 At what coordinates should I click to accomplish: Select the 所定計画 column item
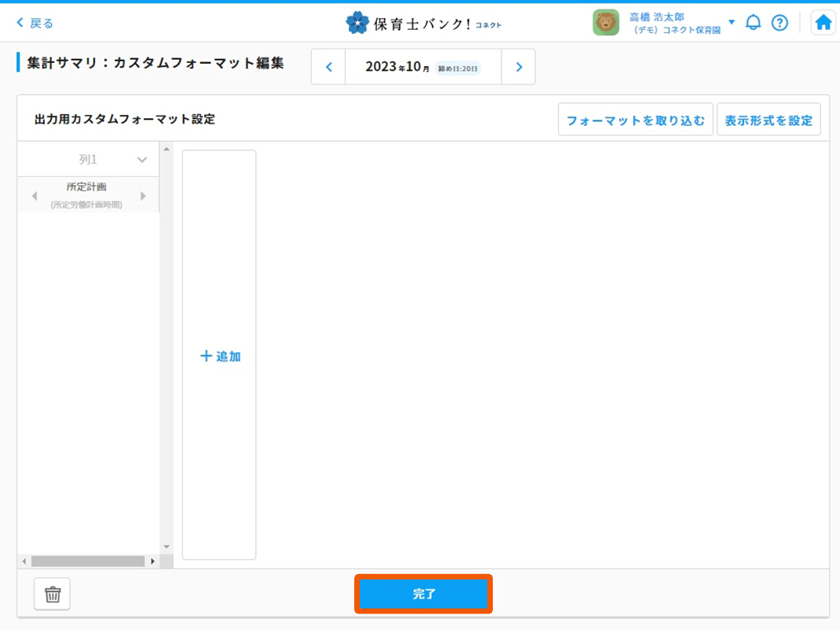pos(87,195)
